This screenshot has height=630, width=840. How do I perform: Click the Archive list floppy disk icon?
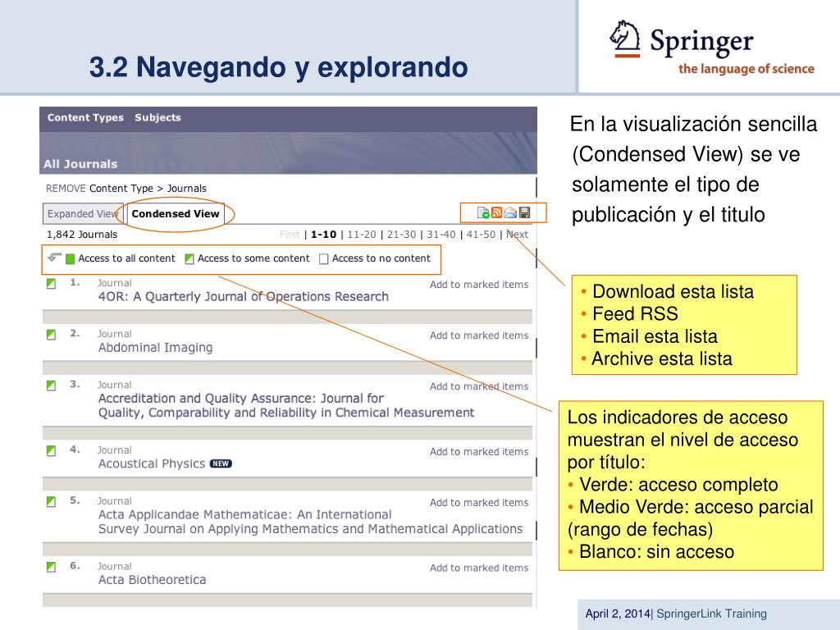pyautogui.click(x=524, y=212)
